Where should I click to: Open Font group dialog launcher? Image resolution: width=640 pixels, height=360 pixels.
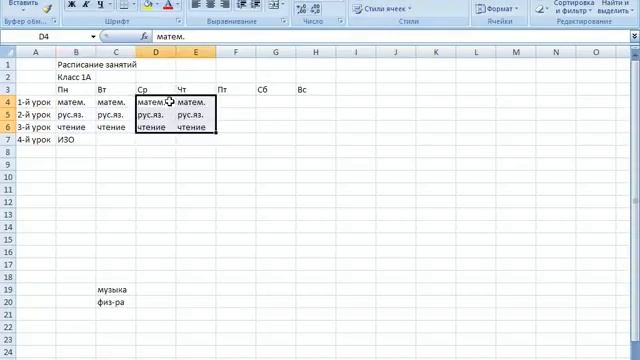[x=179, y=21]
